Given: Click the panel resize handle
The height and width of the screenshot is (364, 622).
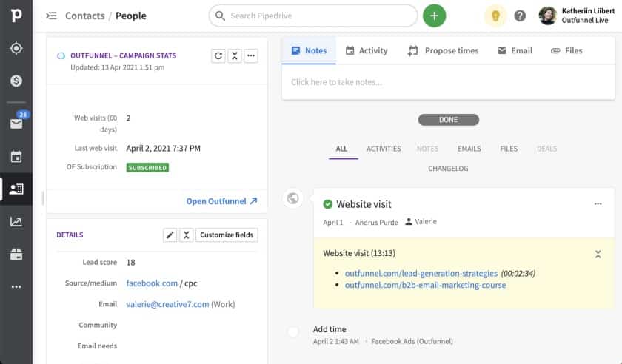Looking at the screenshot, I should pos(43,198).
